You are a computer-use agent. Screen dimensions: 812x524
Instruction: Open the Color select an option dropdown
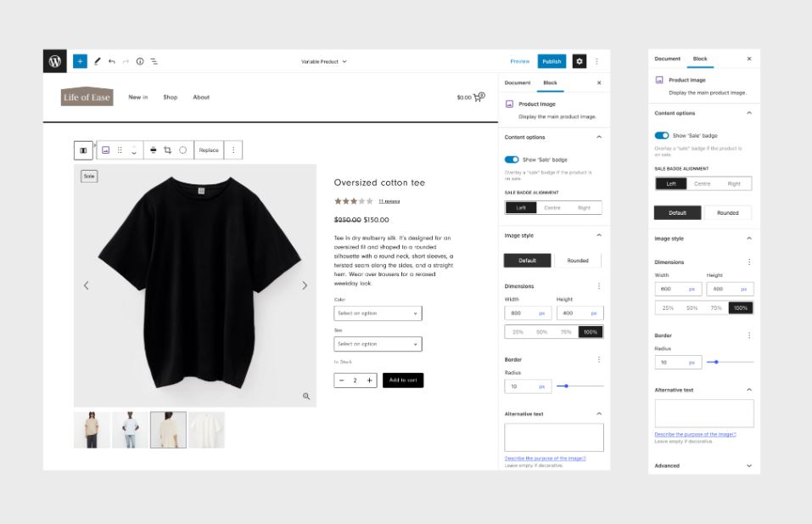click(x=378, y=313)
